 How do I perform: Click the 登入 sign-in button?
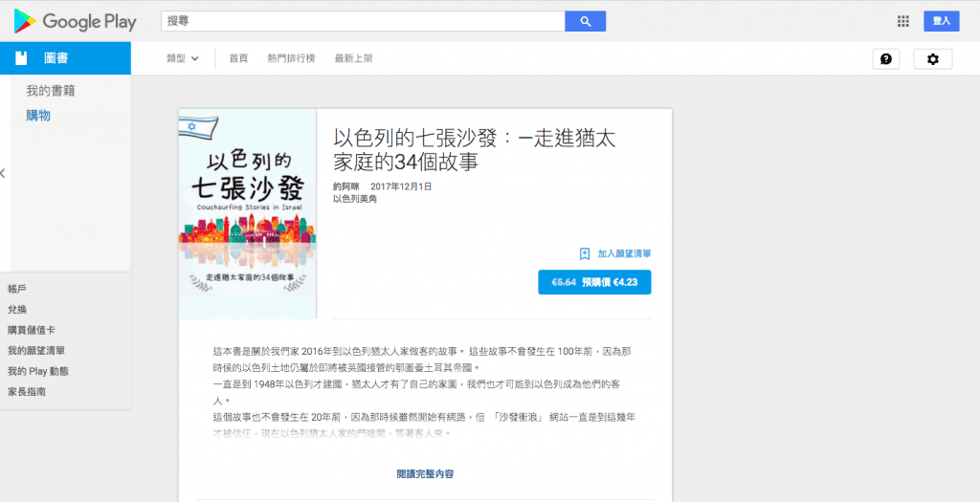click(x=942, y=21)
